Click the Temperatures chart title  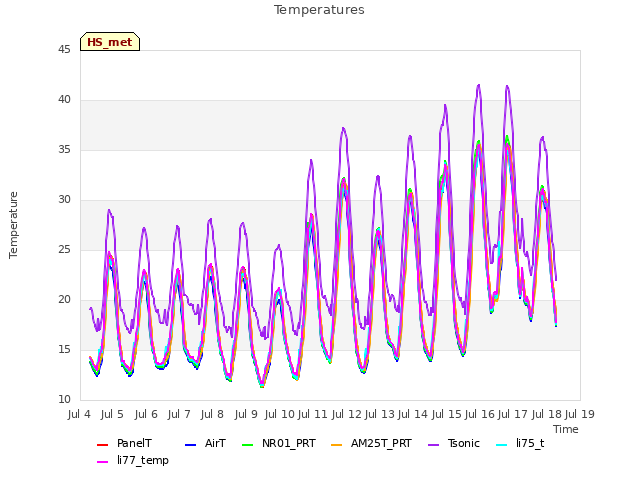click(x=319, y=10)
